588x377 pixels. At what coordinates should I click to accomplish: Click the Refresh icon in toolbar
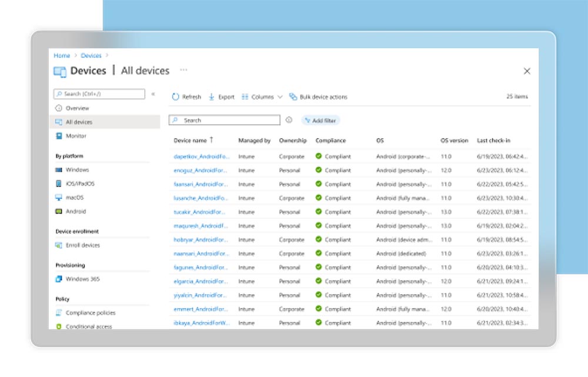[175, 97]
